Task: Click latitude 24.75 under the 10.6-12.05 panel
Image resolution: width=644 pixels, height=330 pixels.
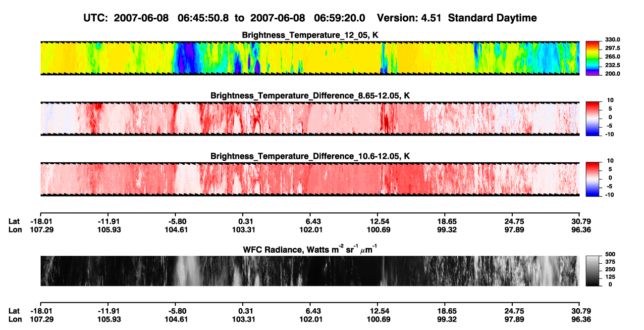Action: coord(512,221)
